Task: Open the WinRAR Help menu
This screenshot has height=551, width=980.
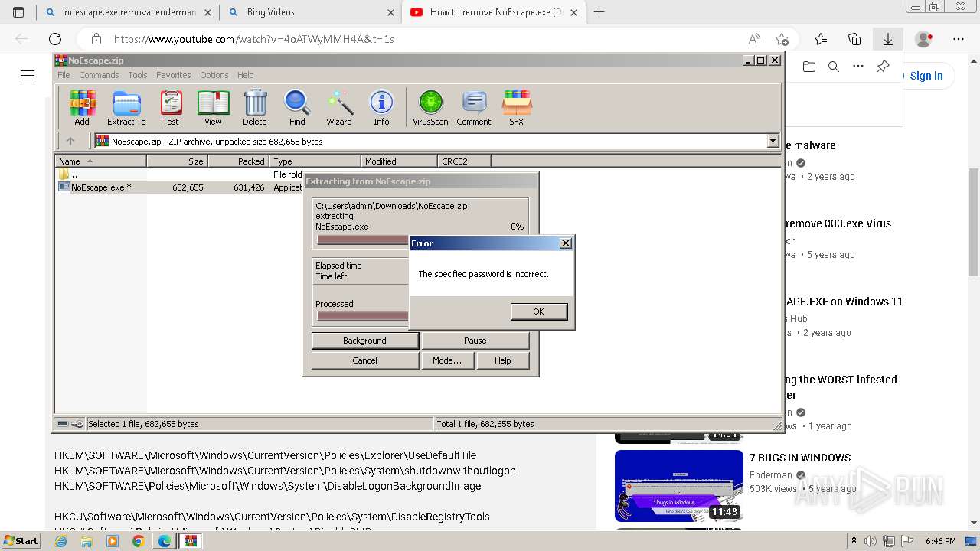Action: (245, 75)
